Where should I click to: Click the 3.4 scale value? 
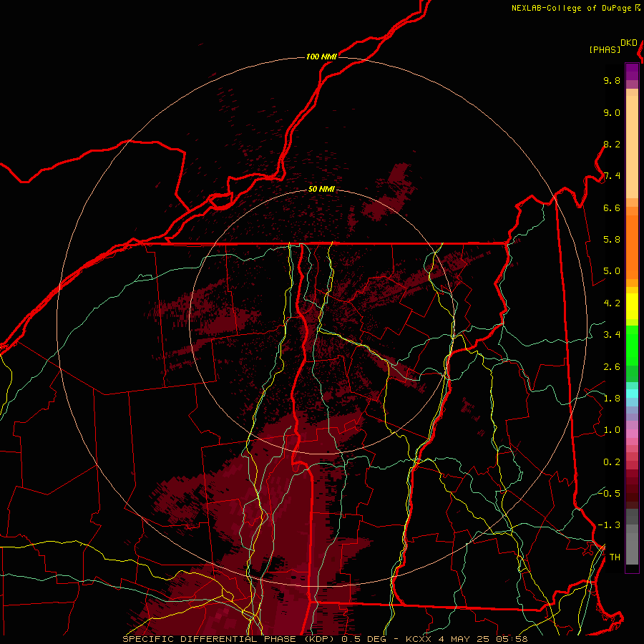[612, 335]
